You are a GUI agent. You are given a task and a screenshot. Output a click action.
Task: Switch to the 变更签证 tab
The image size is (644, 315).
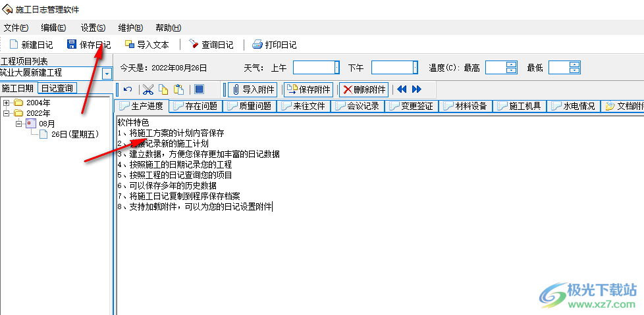click(x=412, y=107)
